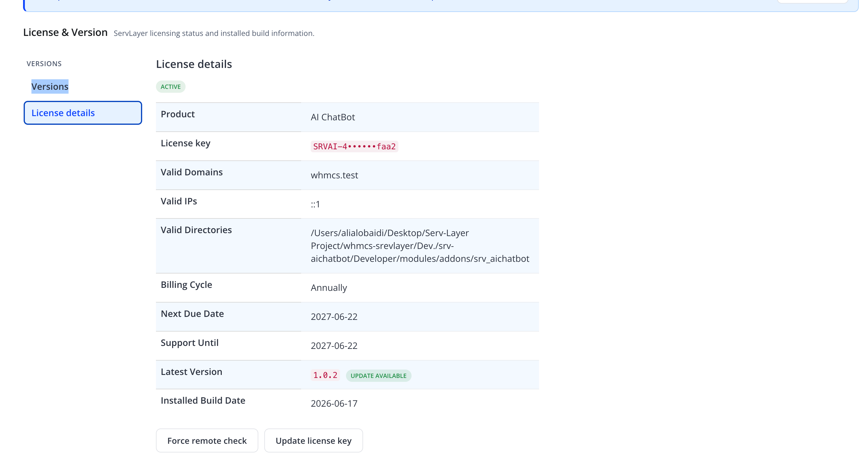
Task: Click the Valid IPs row label
Action: coord(179,201)
